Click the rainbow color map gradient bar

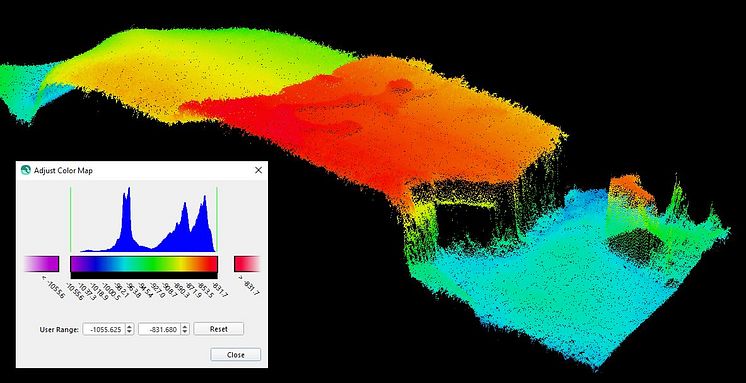[144, 264]
